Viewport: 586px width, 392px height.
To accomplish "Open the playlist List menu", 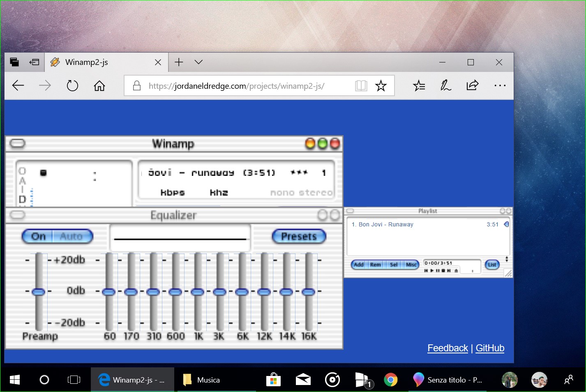I will [x=492, y=265].
